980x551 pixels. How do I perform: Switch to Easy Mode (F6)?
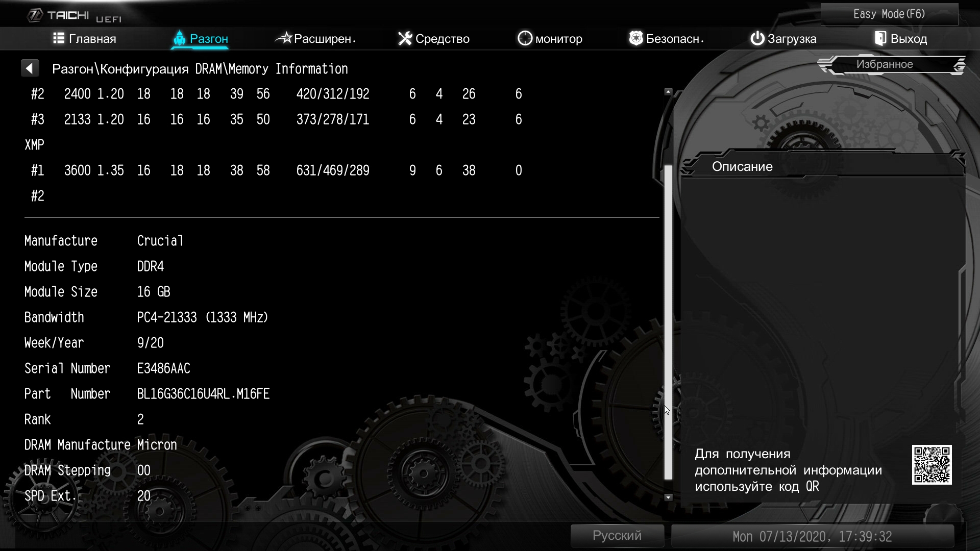[889, 14]
